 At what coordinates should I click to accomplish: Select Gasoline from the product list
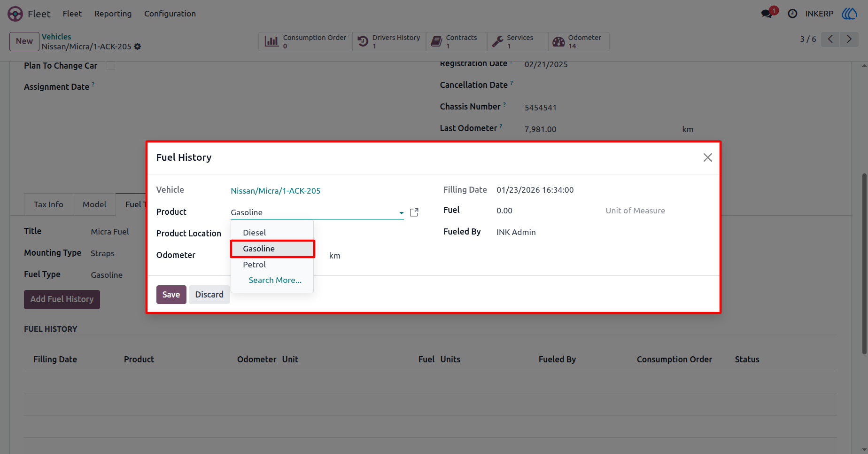(272, 249)
